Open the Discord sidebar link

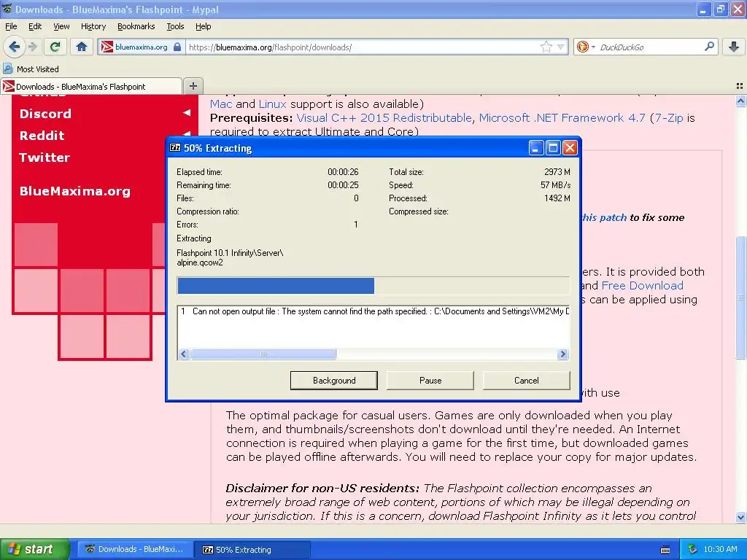pos(45,114)
